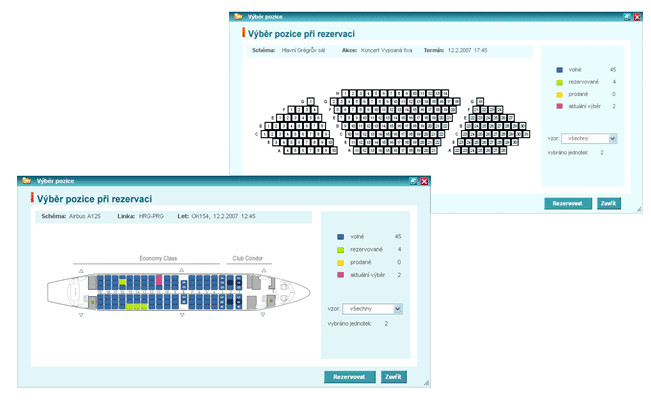Click the restore icon in theater window

pyautogui.click(x=626, y=16)
